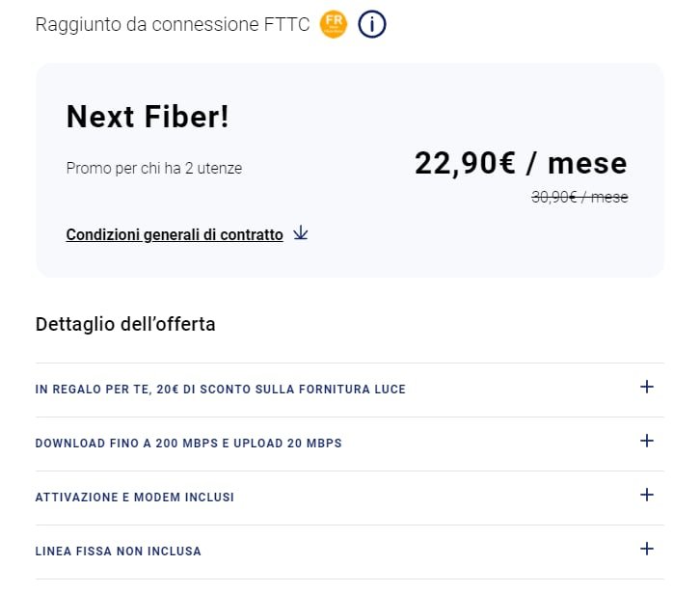Expand 'In regalo per te, 20€ di sconto' section
Screen dimensions: 700x592
point(350,390)
